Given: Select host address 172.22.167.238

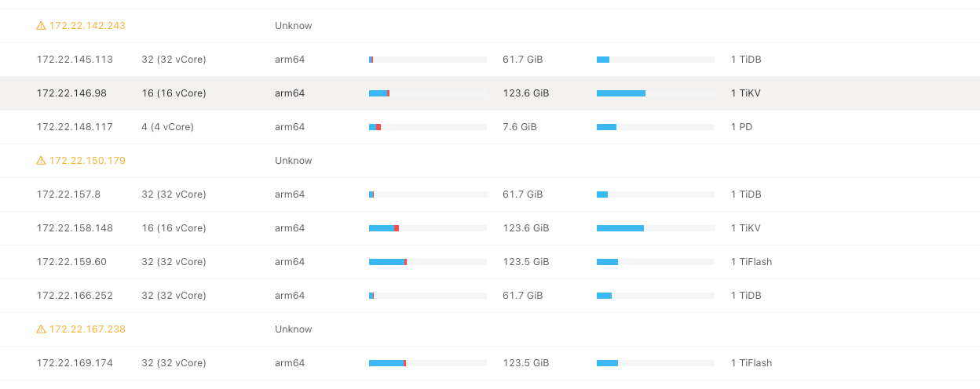Looking at the screenshot, I should click(87, 329).
